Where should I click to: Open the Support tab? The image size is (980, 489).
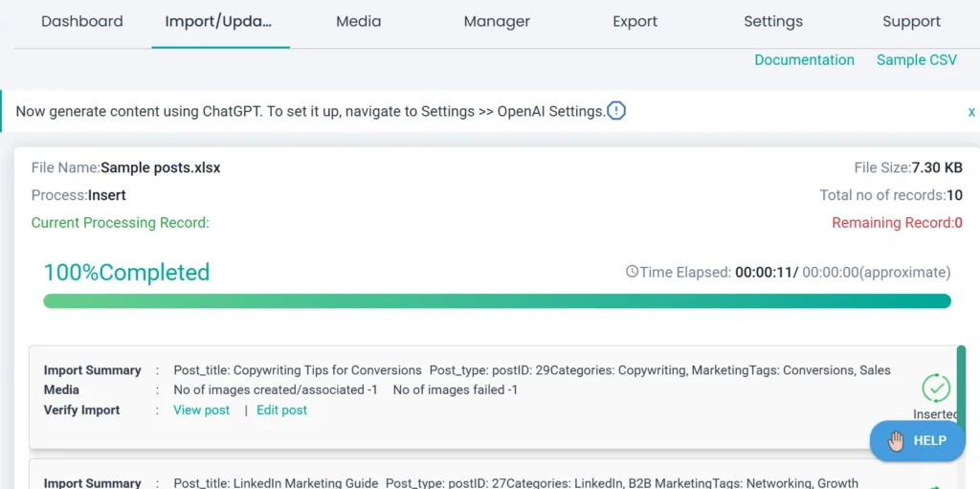(911, 21)
